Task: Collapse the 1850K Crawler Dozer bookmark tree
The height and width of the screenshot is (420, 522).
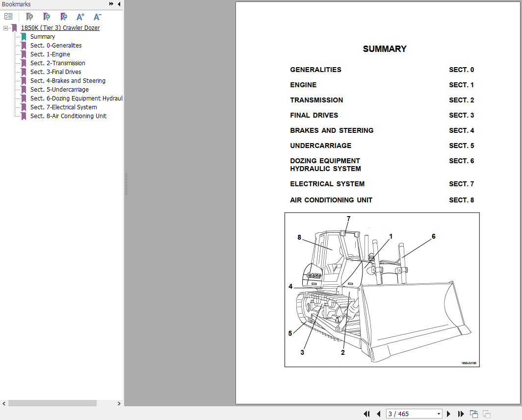Action: (5, 28)
